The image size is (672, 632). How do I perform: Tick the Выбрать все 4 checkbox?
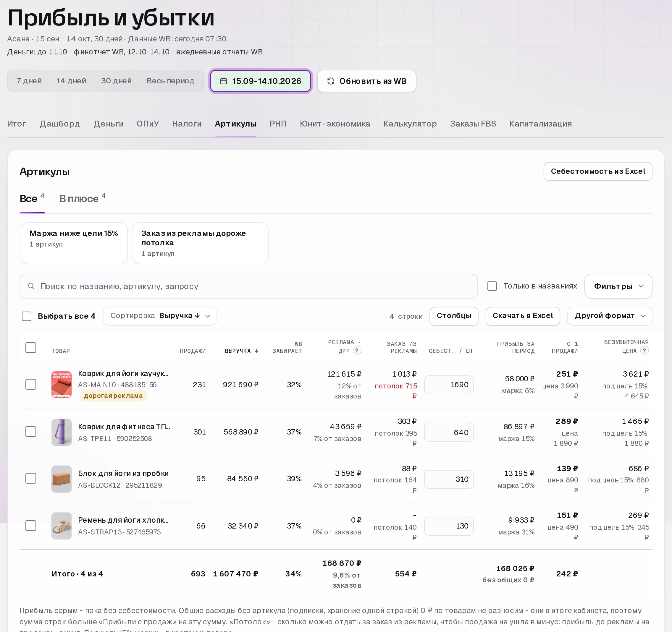[x=26, y=316]
